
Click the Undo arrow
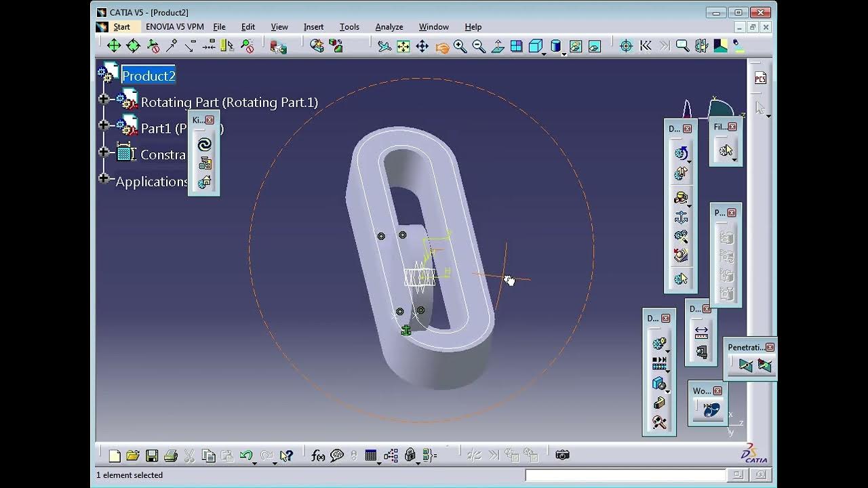(x=245, y=455)
